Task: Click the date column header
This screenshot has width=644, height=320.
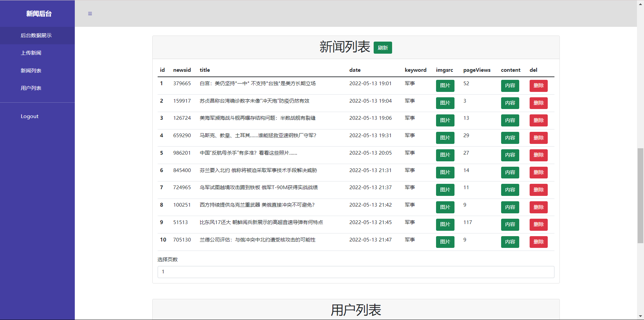Action: [355, 70]
